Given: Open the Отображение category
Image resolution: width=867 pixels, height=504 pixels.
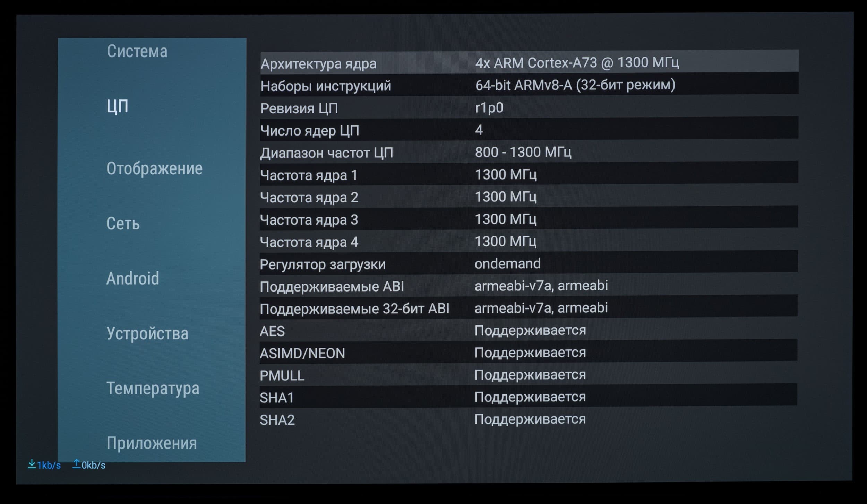Looking at the screenshot, I should tap(154, 168).
